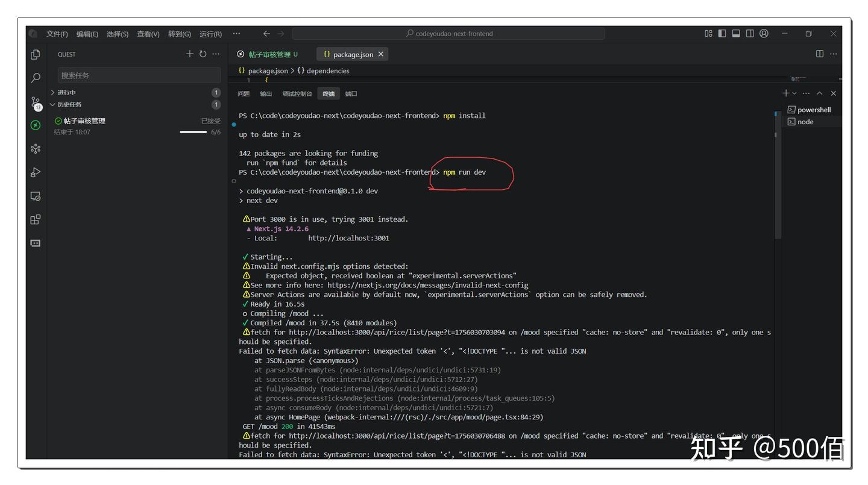
Task: Click the Accounts profile icon in title bar
Action: click(764, 34)
